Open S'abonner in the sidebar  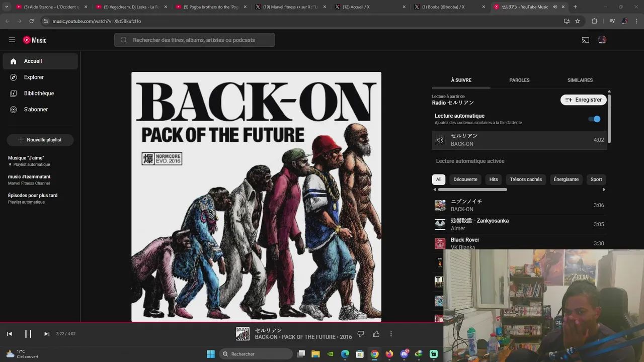40,109
